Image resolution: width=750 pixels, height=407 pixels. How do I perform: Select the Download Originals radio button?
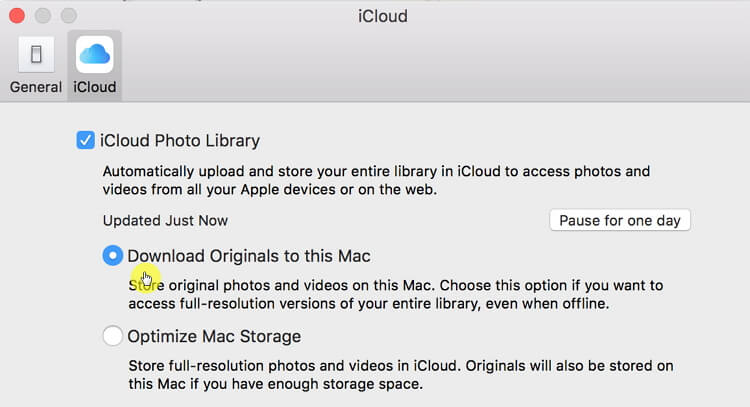(x=113, y=256)
